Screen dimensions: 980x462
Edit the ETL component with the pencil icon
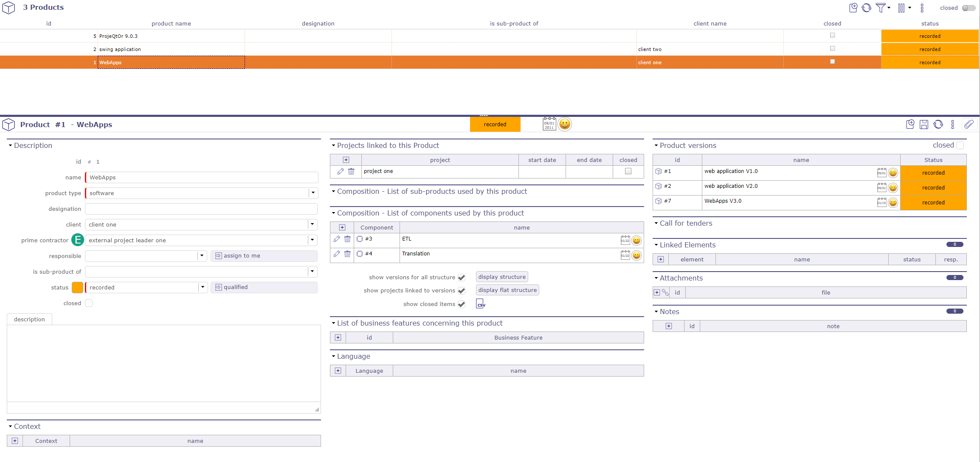coord(337,239)
